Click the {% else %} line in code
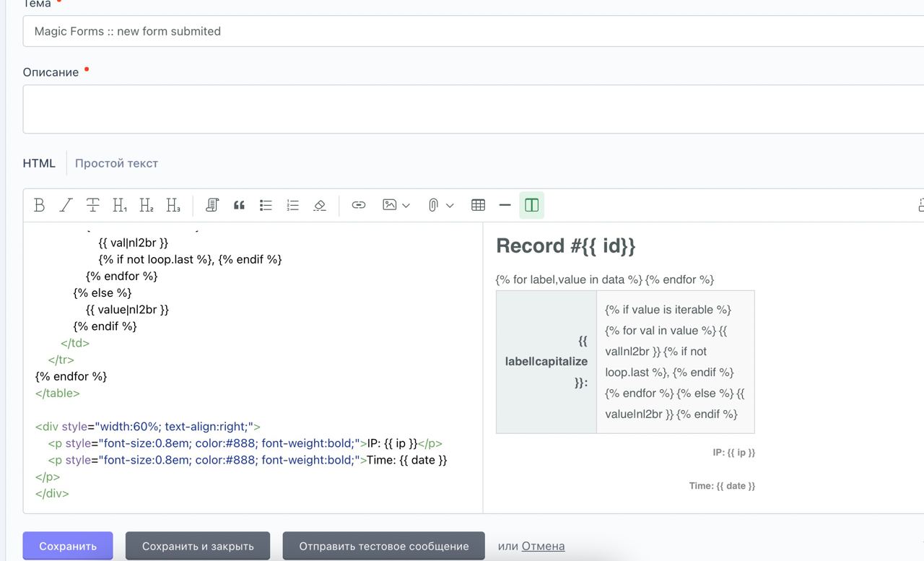 click(103, 292)
